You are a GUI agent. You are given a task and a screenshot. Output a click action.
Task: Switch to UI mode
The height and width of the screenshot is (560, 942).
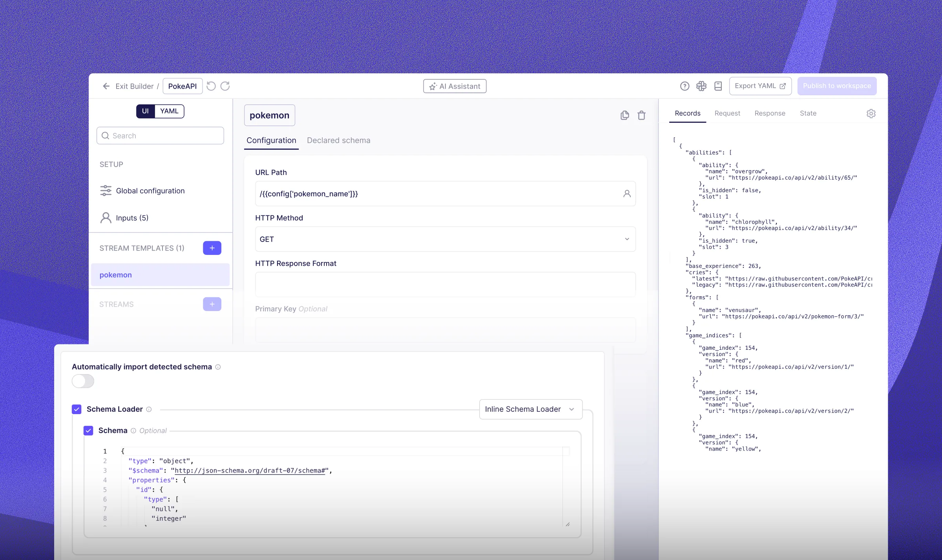pyautogui.click(x=145, y=111)
